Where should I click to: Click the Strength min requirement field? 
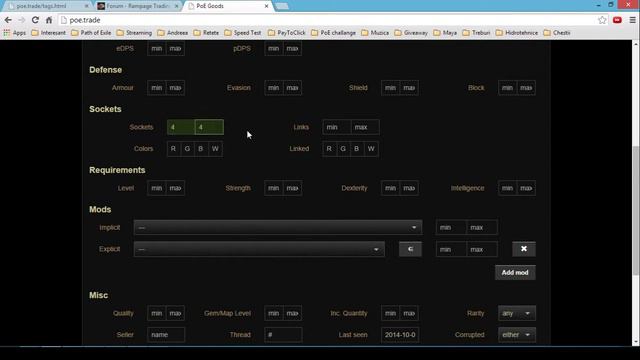273,188
